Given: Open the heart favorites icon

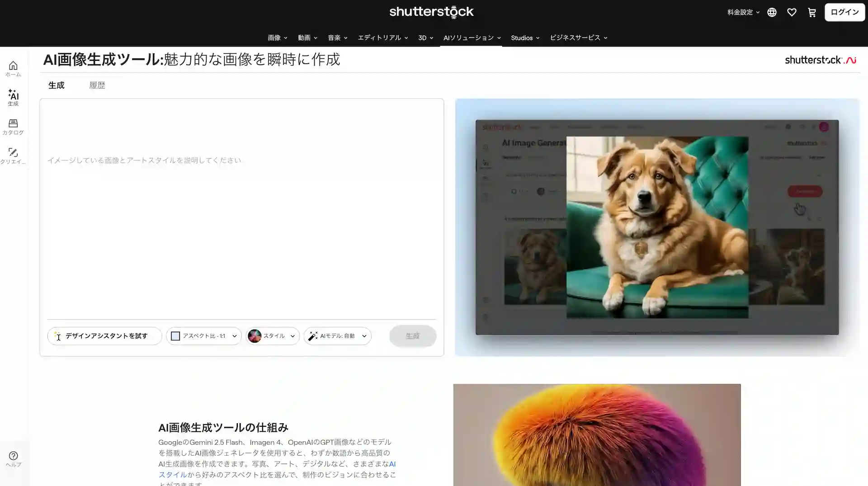Looking at the screenshot, I should pyautogui.click(x=792, y=12).
